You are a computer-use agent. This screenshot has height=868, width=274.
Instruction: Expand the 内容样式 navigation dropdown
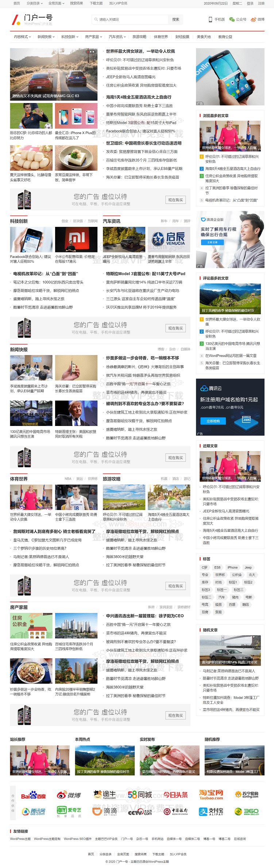pos(22,37)
